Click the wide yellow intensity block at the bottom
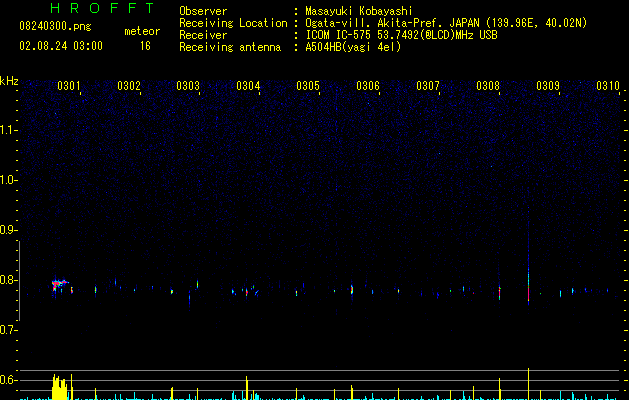629x400 pixels. click(60, 387)
